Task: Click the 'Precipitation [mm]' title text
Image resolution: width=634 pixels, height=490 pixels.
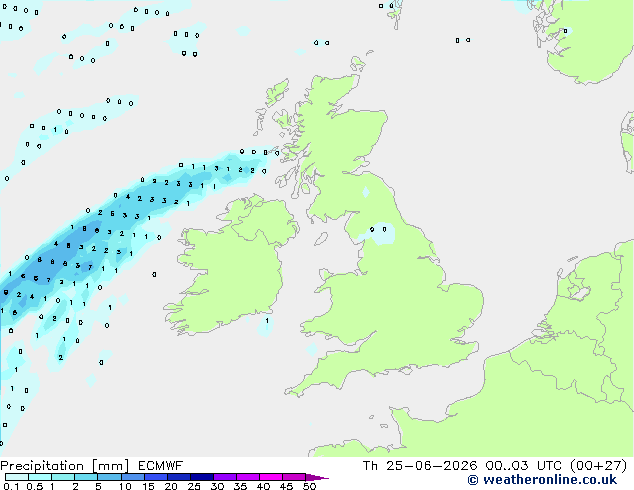Action: (64, 466)
